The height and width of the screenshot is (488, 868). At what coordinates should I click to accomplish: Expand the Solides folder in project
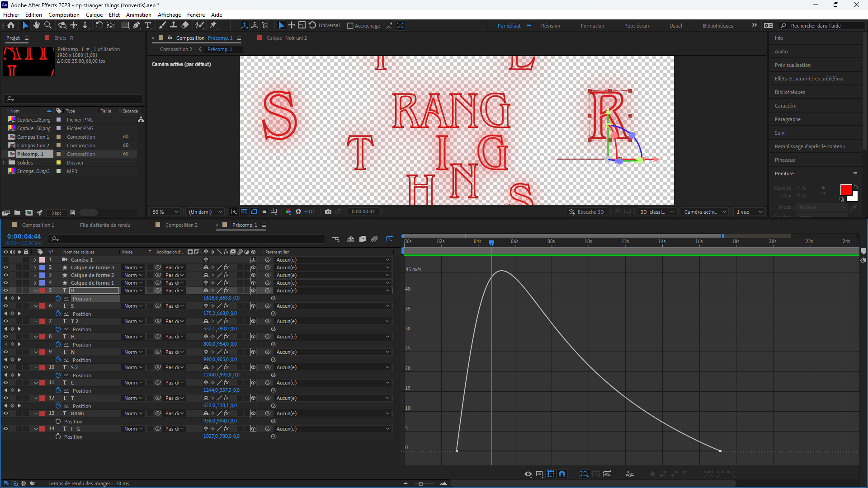tap(4, 163)
